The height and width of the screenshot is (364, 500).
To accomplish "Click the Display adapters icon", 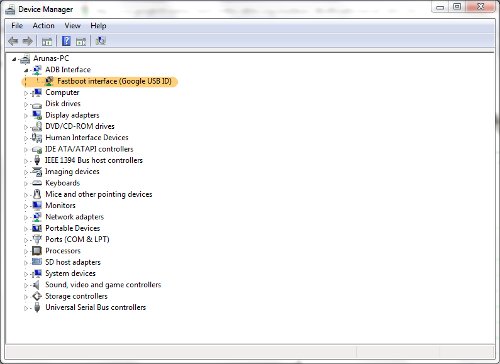I will pyautogui.click(x=37, y=115).
